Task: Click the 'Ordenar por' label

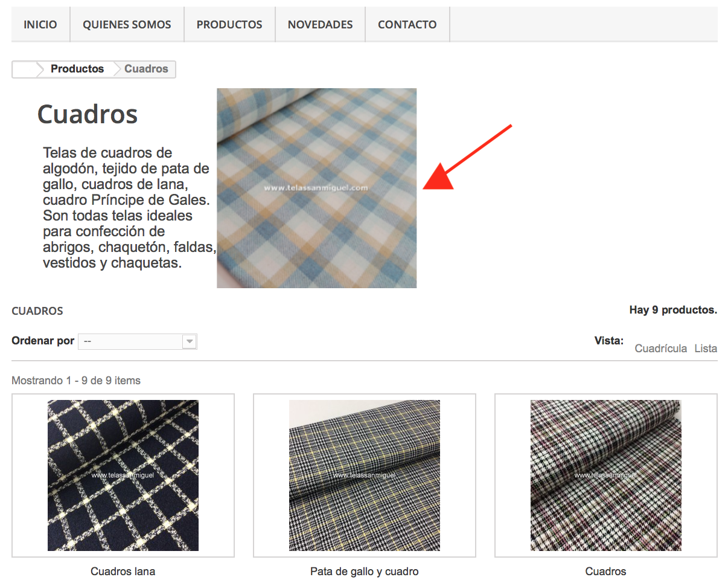Action: [43, 341]
